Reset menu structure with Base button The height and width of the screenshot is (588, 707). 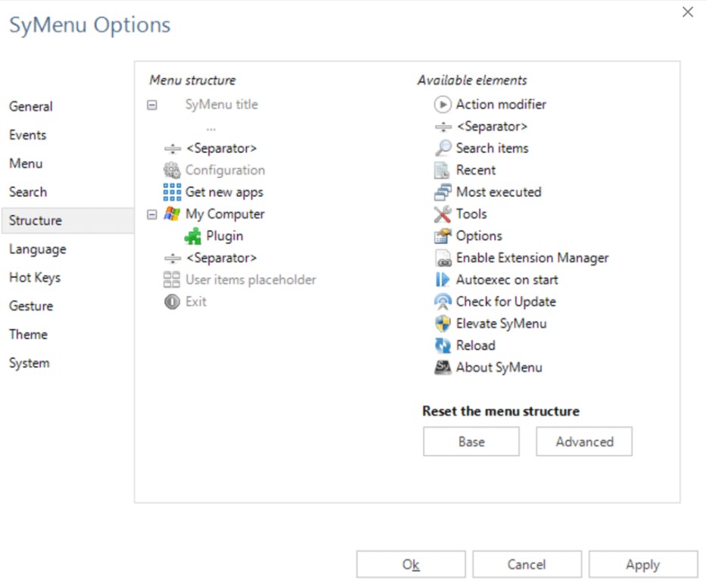click(471, 442)
